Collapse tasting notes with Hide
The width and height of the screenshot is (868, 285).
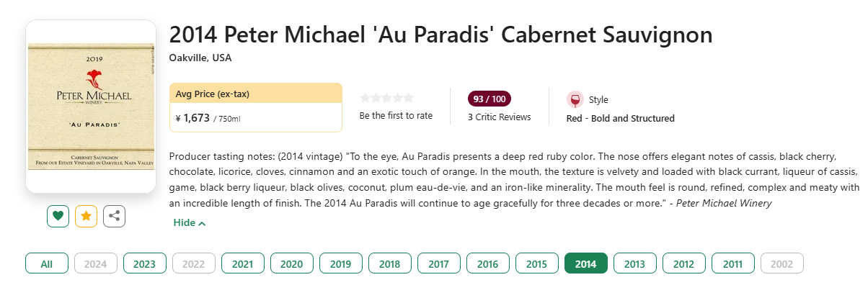point(185,223)
